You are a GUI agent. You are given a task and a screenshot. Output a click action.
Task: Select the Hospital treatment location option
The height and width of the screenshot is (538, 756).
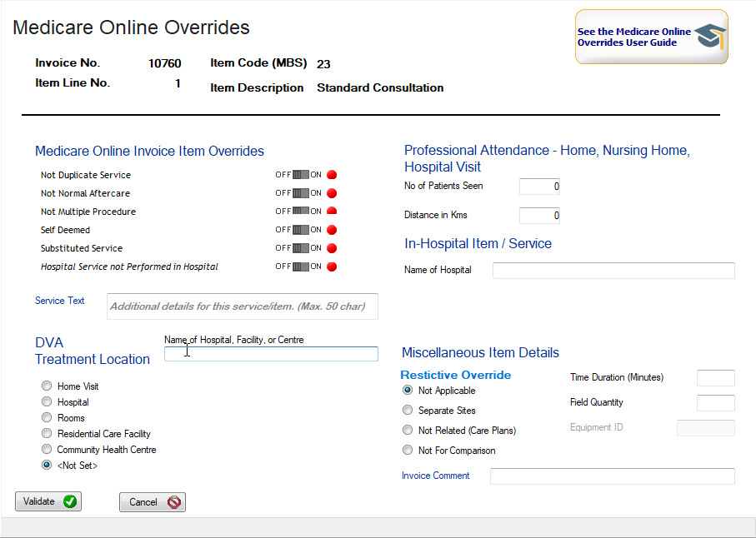click(47, 401)
